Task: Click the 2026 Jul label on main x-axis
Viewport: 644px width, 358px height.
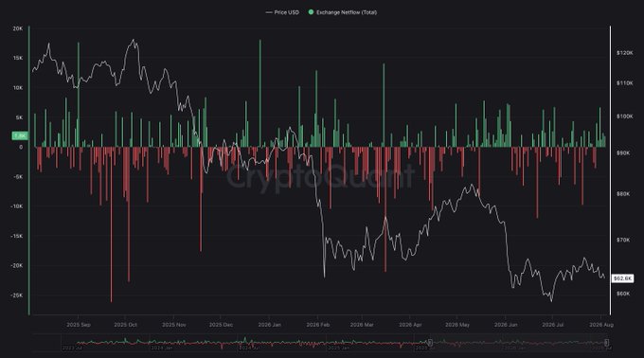Action: tap(552, 325)
